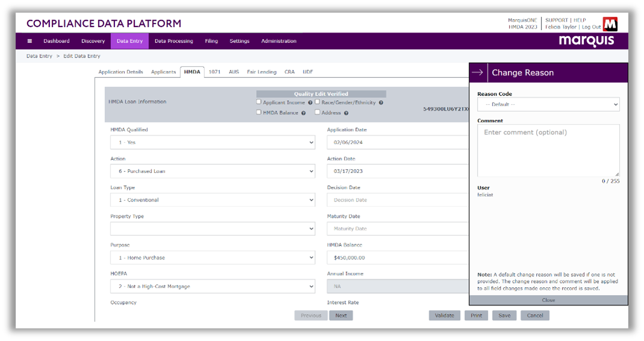644x341 pixels.
Task: Open the Discovery menu
Action: click(x=93, y=41)
